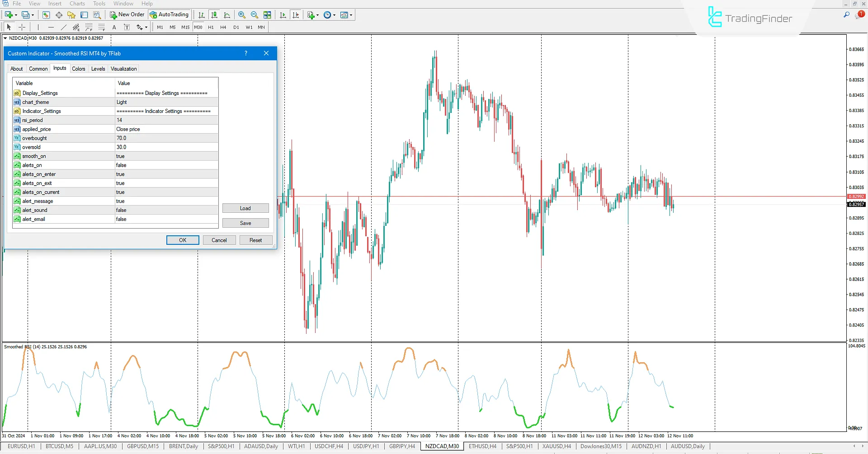This screenshot has width=868, height=454.
Task: Select the text label tool
Action: click(127, 27)
